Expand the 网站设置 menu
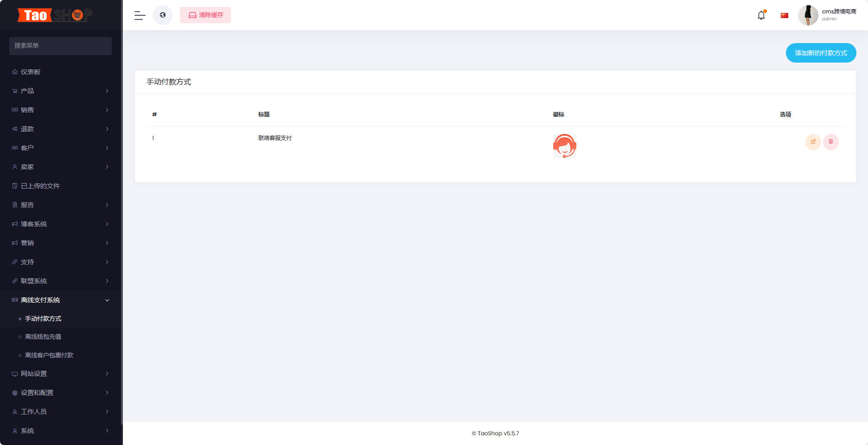The height and width of the screenshot is (445, 868). 60,374
